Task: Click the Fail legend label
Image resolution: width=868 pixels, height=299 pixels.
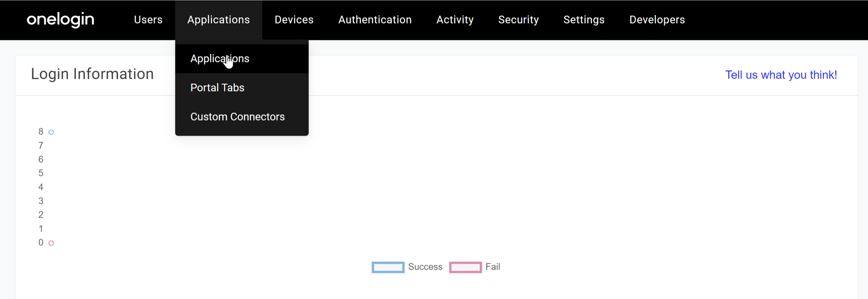Action: [493, 267]
